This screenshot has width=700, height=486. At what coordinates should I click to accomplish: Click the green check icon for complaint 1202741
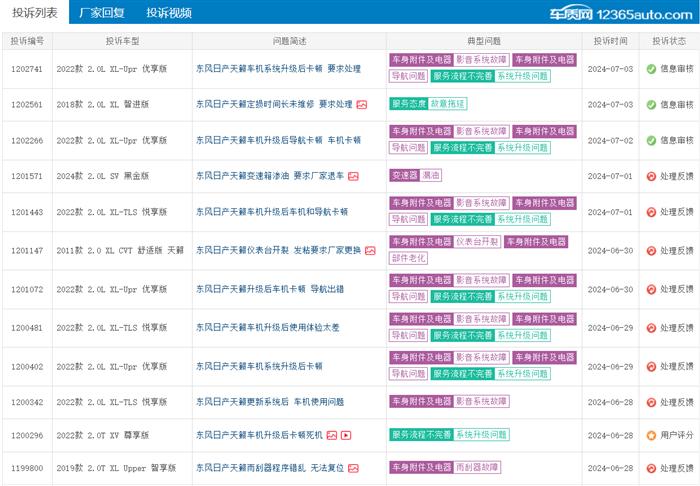coord(651,69)
